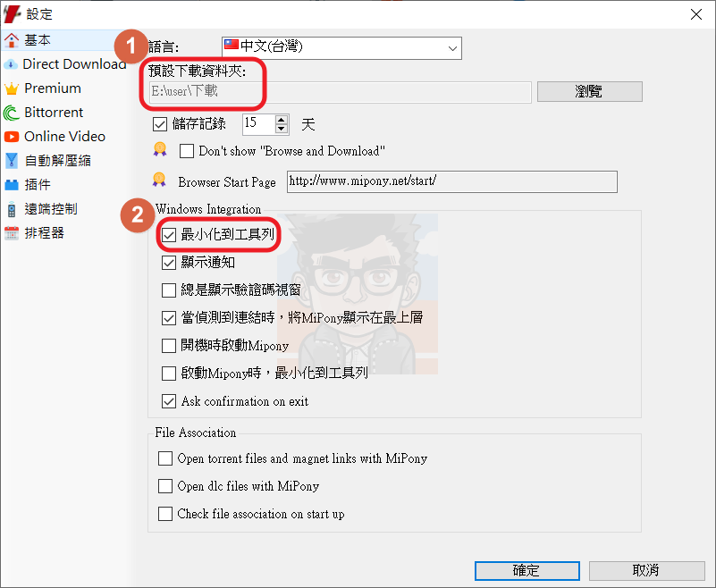Confirm settings with the 確定 button

(x=527, y=571)
